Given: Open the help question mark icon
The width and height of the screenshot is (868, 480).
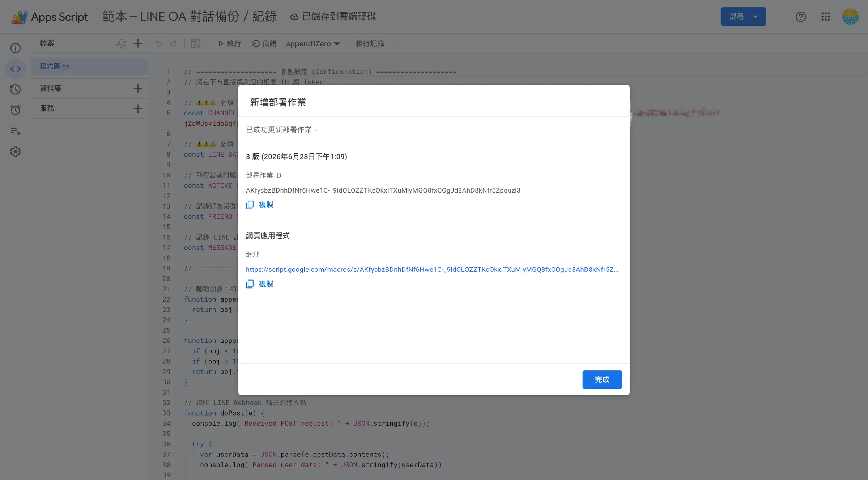Looking at the screenshot, I should click(800, 17).
